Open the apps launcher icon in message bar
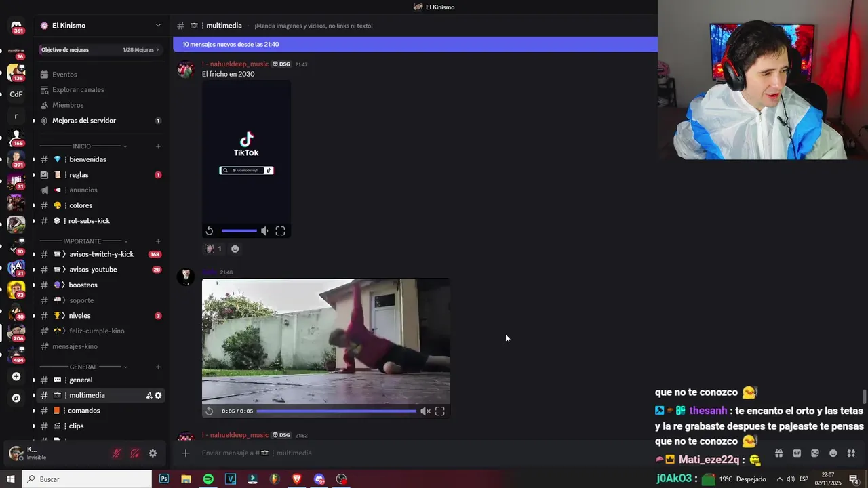The width and height of the screenshot is (868, 488). [x=851, y=453]
